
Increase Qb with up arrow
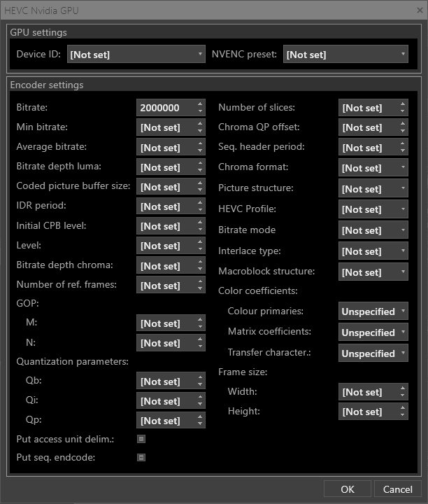[200, 377]
